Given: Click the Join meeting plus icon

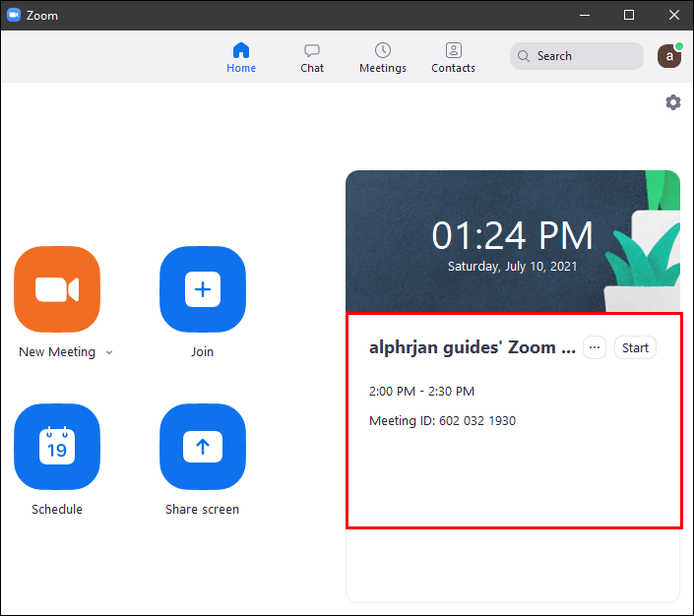Looking at the screenshot, I should 203,289.
